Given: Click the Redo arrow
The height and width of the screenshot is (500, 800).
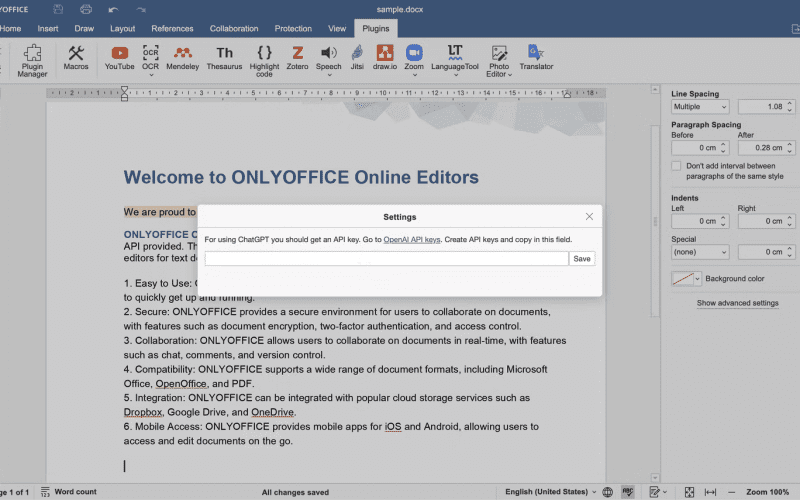Looking at the screenshot, I should pyautogui.click(x=141, y=9).
